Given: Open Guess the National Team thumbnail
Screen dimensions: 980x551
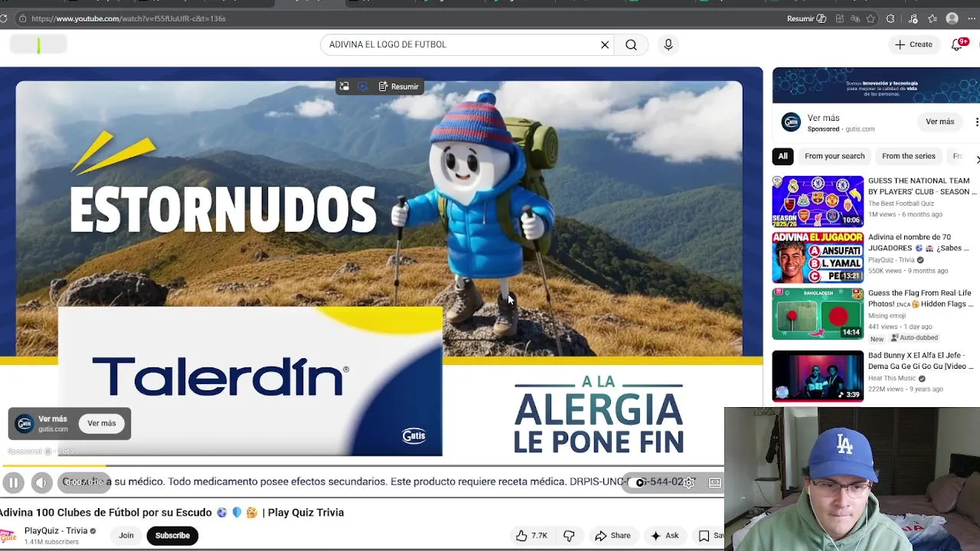Looking at the screenshot, I should pos(818,201).
